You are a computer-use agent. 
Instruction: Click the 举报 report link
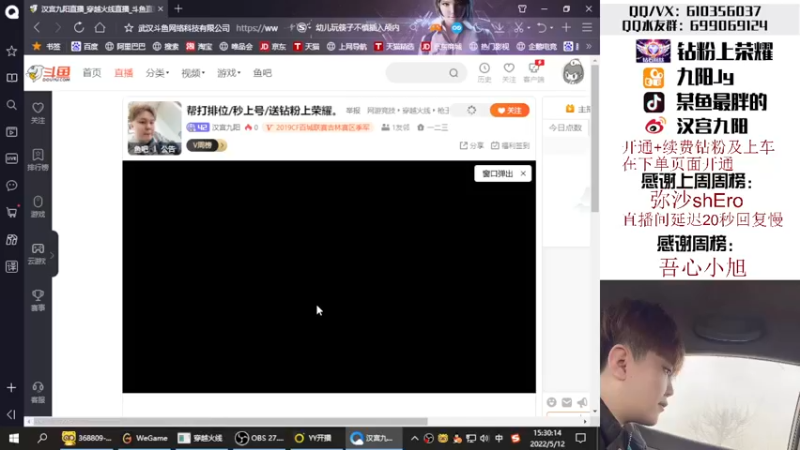coord(353,110)
